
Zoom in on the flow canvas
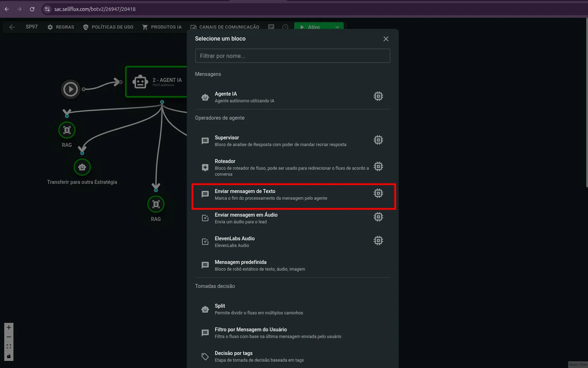click(x=9, y=327)
